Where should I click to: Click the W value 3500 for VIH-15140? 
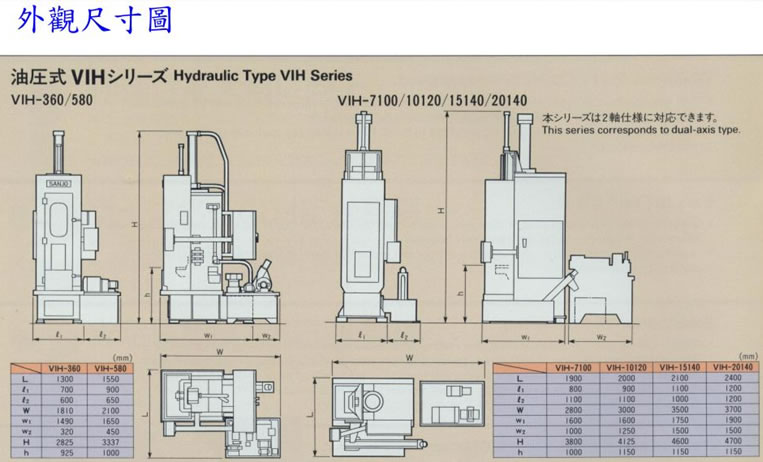pos(679,410)
